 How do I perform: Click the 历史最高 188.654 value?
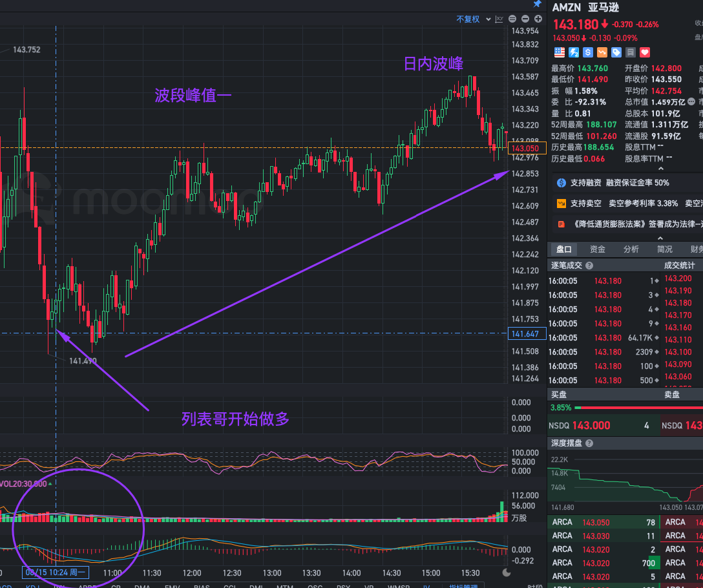coord(598,147)
